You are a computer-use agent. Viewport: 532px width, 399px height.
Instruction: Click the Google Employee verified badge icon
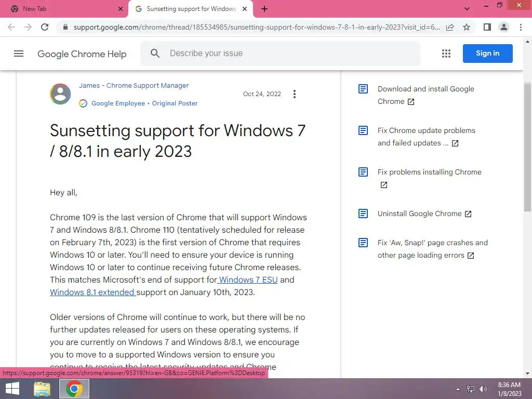tap(83, 103)
